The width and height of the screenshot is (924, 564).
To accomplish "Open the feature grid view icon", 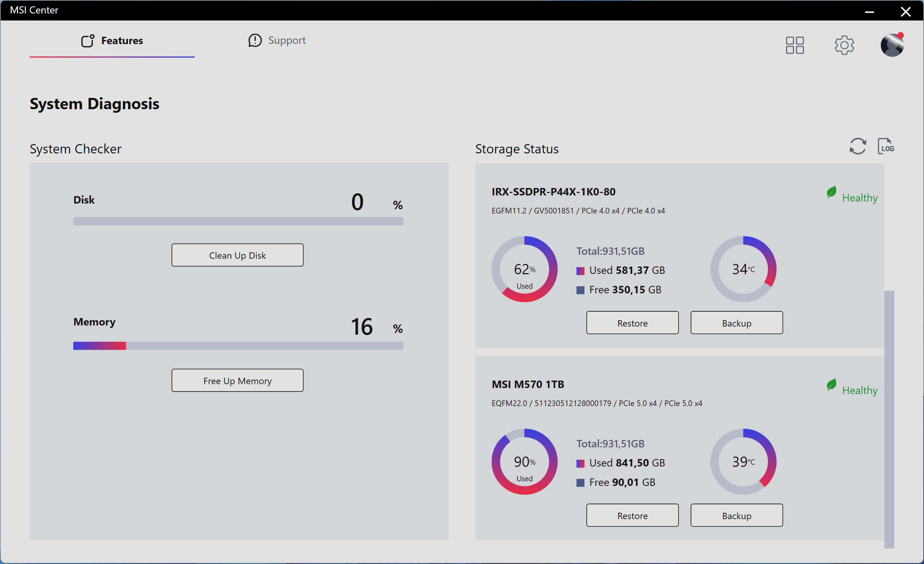I will pos(795,45).
